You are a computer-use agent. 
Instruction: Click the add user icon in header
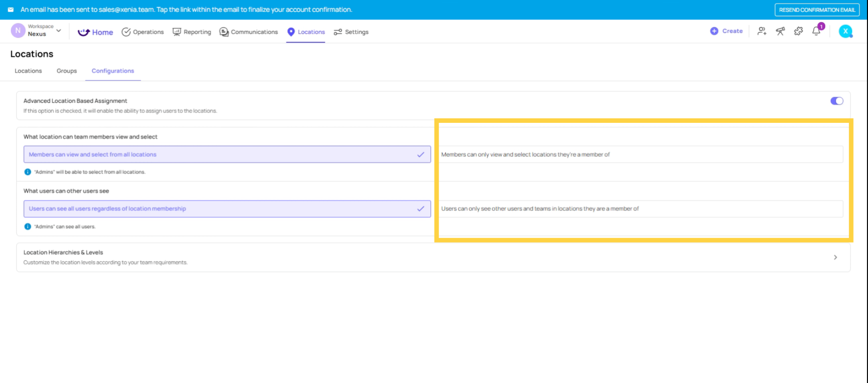762,31
